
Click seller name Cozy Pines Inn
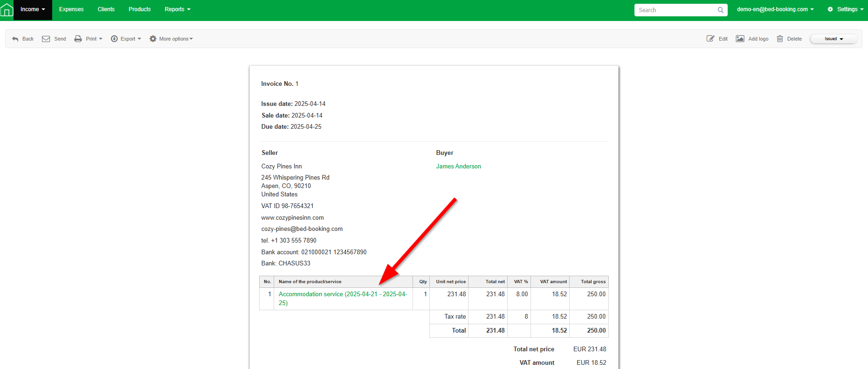282,166
